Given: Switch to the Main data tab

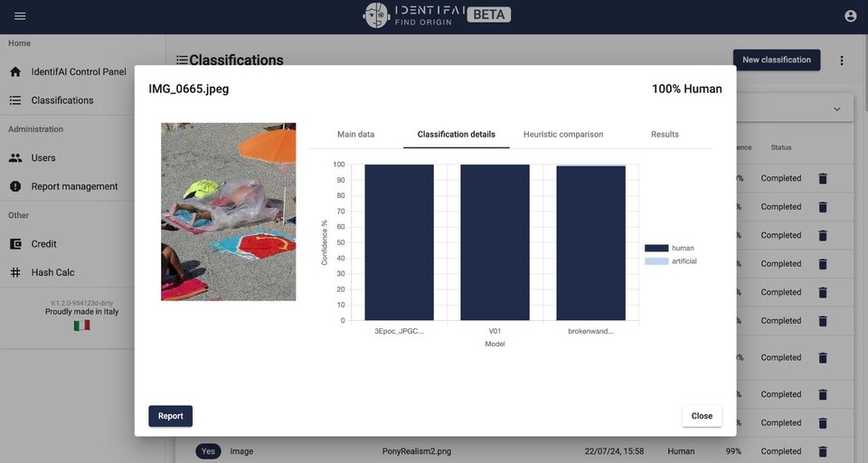Looking at the screenshot, I should click(355, 135).
